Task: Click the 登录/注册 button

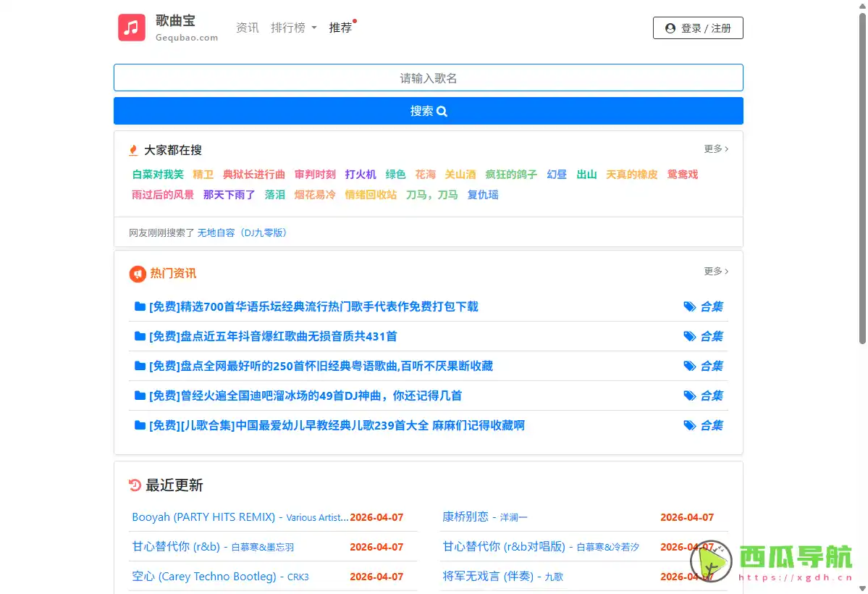Action: tap(697, 28)
